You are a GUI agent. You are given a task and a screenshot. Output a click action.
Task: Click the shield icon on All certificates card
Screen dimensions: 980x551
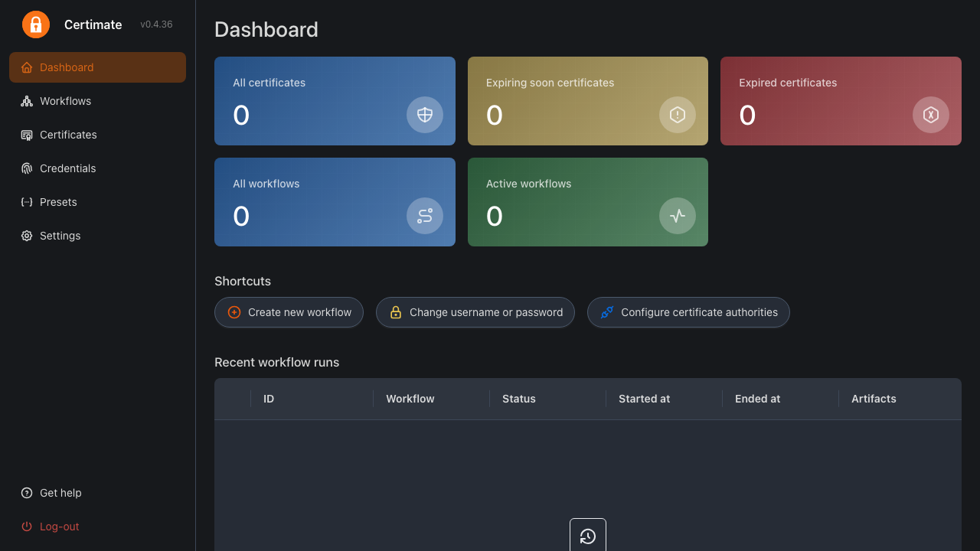(x=425, y=115)
